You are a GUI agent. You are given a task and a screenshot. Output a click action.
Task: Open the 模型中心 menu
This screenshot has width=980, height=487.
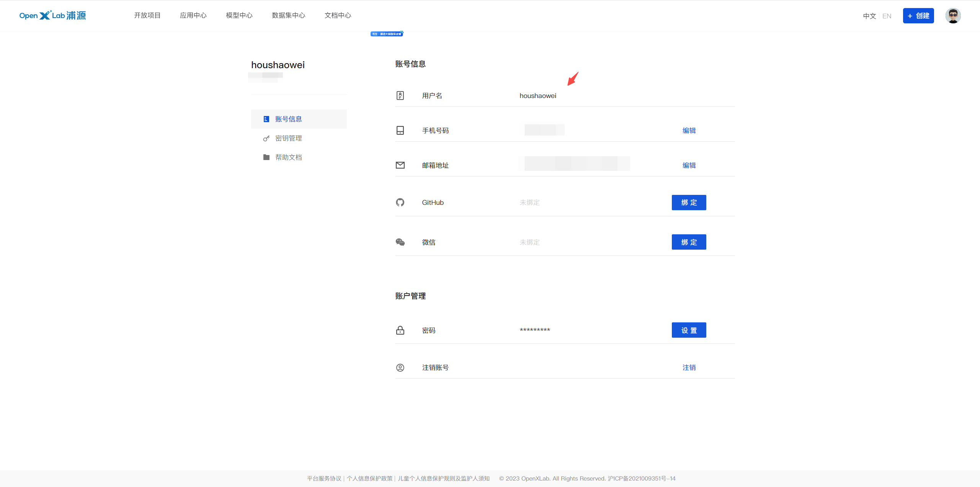click(239, 15)
